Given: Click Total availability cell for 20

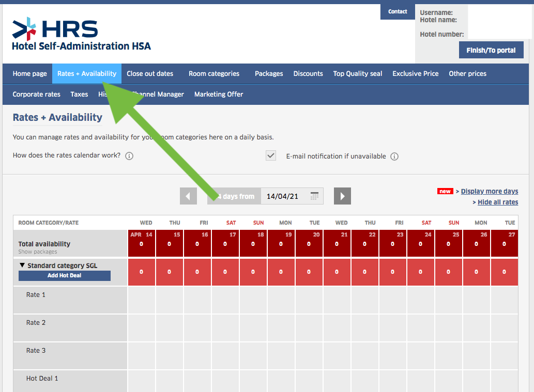Looking at the screenshot, I should click(x=309, y=243).
